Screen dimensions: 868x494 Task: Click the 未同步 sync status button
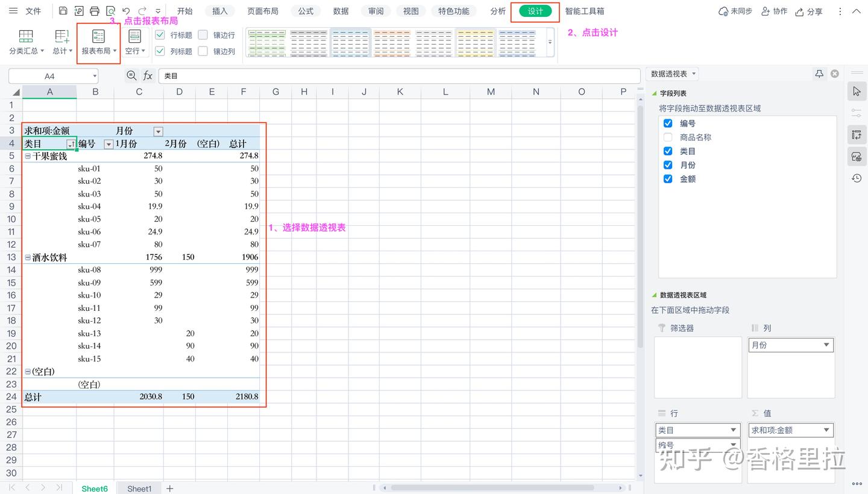735,11
